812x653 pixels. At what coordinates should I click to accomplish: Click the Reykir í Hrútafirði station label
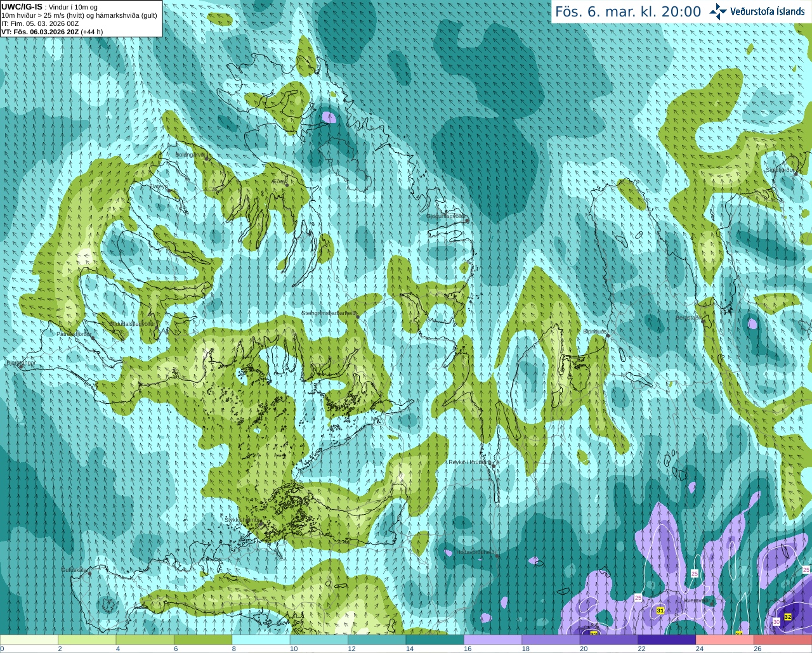click(470, 462)
